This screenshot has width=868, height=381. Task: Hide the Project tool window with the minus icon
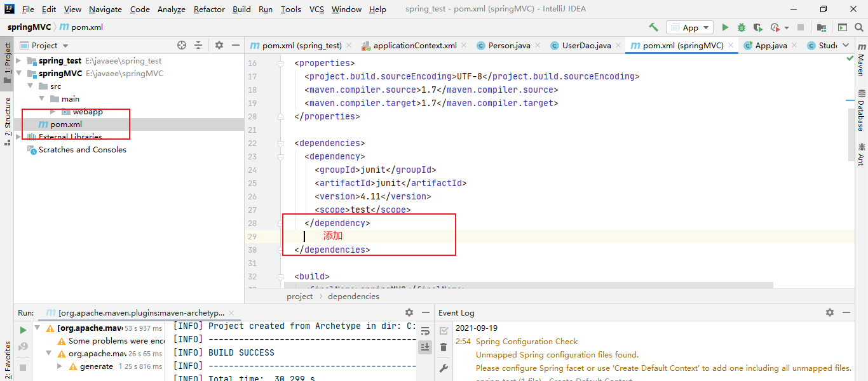pyautogui.click(x=236, y=45)
